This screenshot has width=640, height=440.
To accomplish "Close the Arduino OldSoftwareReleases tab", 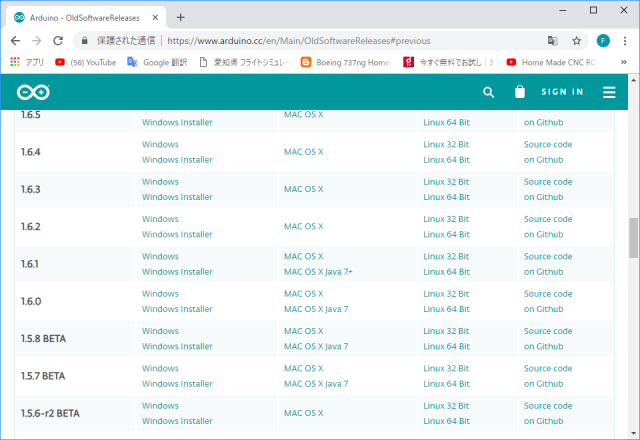I will [155, 18].
